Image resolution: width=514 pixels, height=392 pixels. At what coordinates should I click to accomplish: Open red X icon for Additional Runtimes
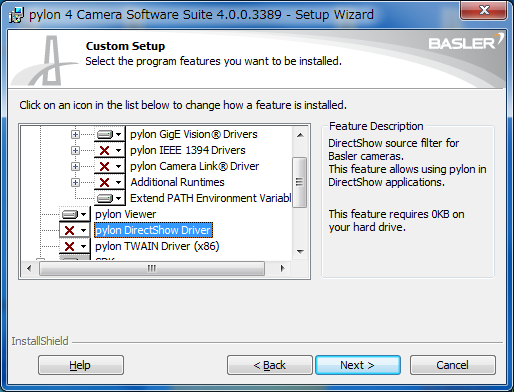coord(110,183)
